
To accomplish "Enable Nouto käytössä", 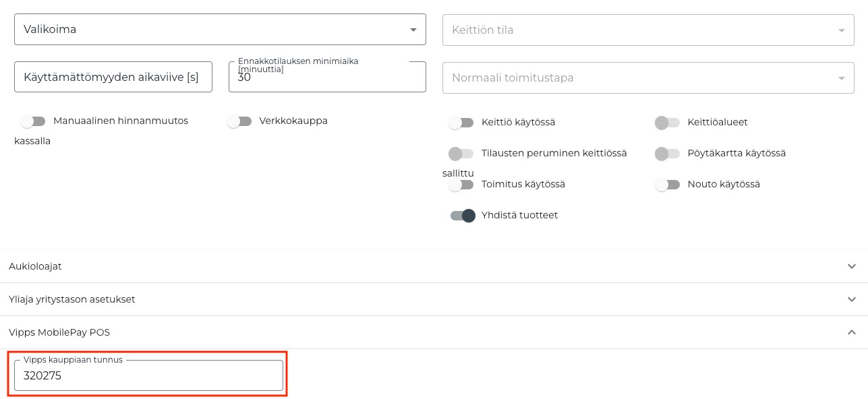I will click(668, 184).
